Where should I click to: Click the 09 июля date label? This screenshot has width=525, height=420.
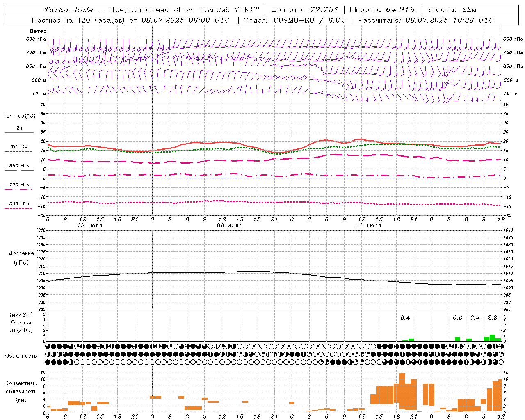click(229, 226)
